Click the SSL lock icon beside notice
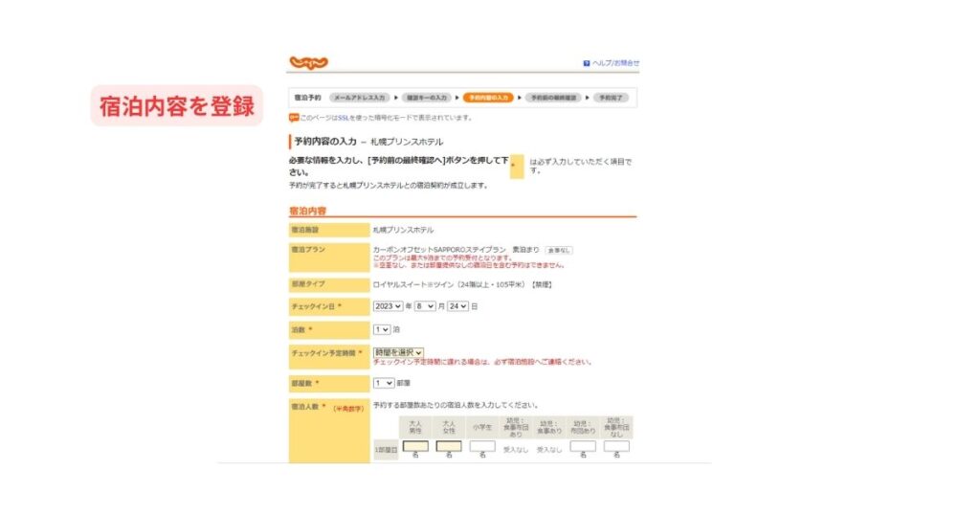The width and height of the screenshot is (980, 515). [294, 118]
